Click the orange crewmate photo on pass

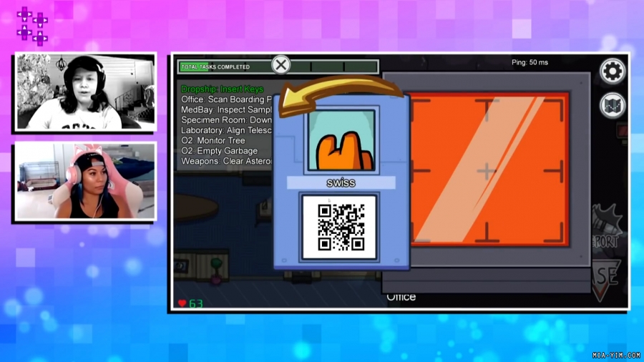pos(341,141)
